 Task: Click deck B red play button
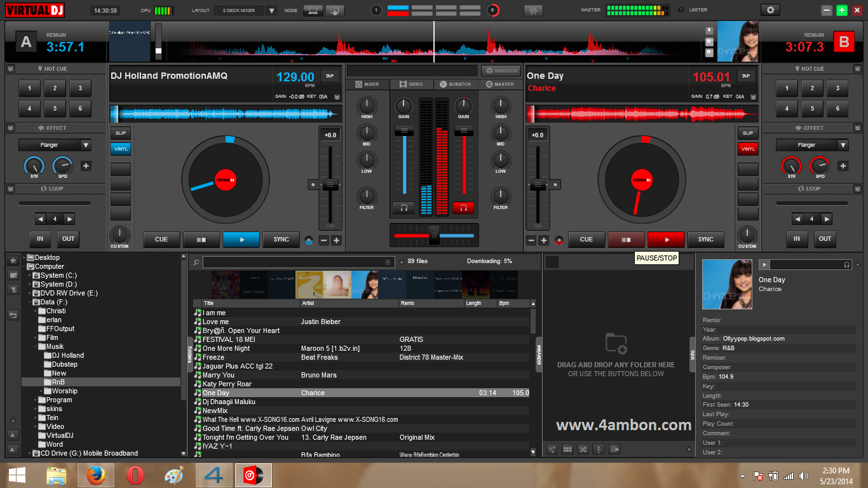pos(667,240)
